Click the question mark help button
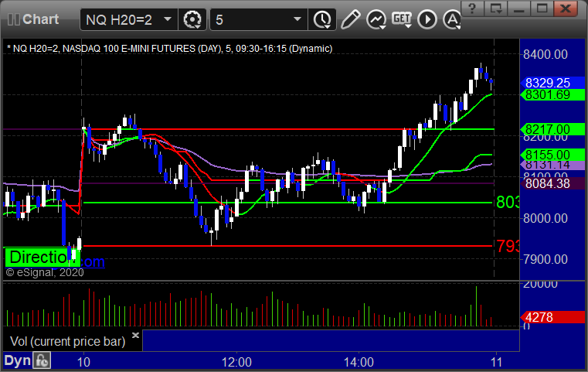The width and height of the screenshot is (588, 372). [x=472, y=9]
